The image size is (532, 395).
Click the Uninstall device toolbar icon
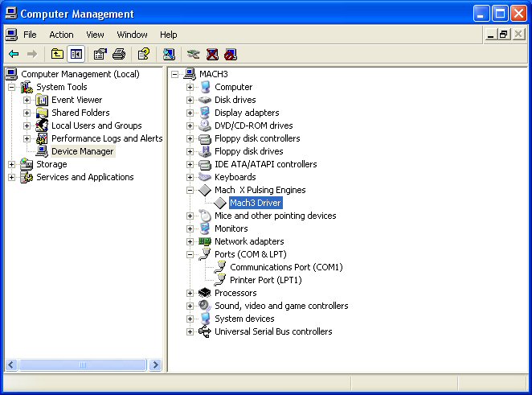(212, 54)
